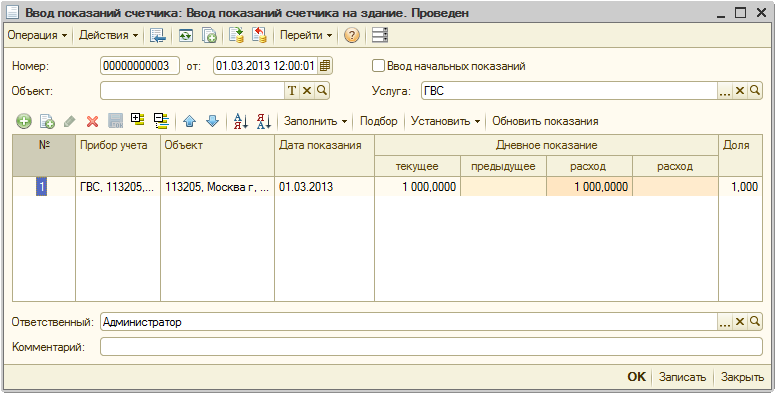Click the Ответственный field containing Администратор
The width and height of the screenshot is (775, 393).
pyautogui.click(x=409, y=322)
